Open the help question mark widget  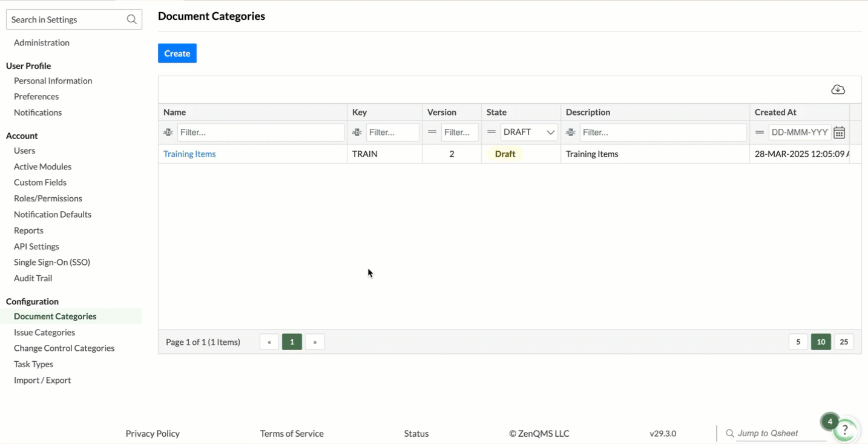pos(844,430)
